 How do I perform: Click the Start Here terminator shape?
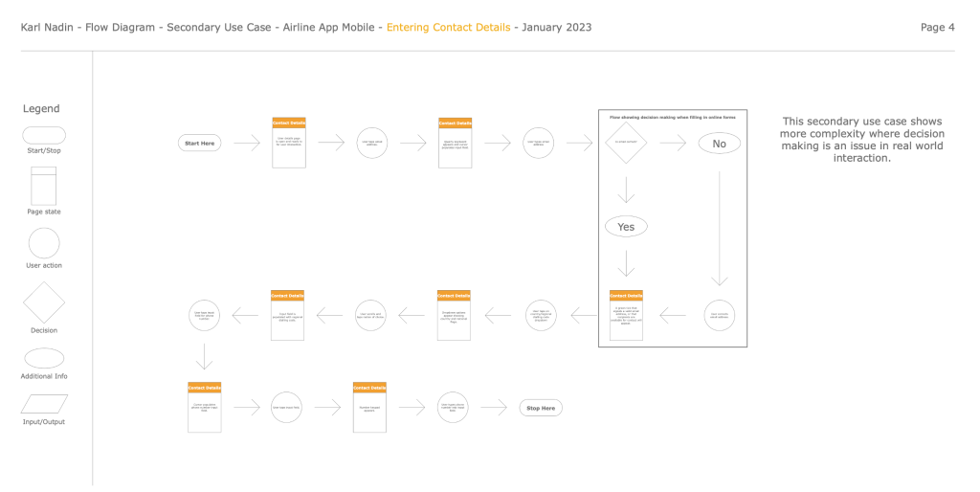tap(200, 143)
